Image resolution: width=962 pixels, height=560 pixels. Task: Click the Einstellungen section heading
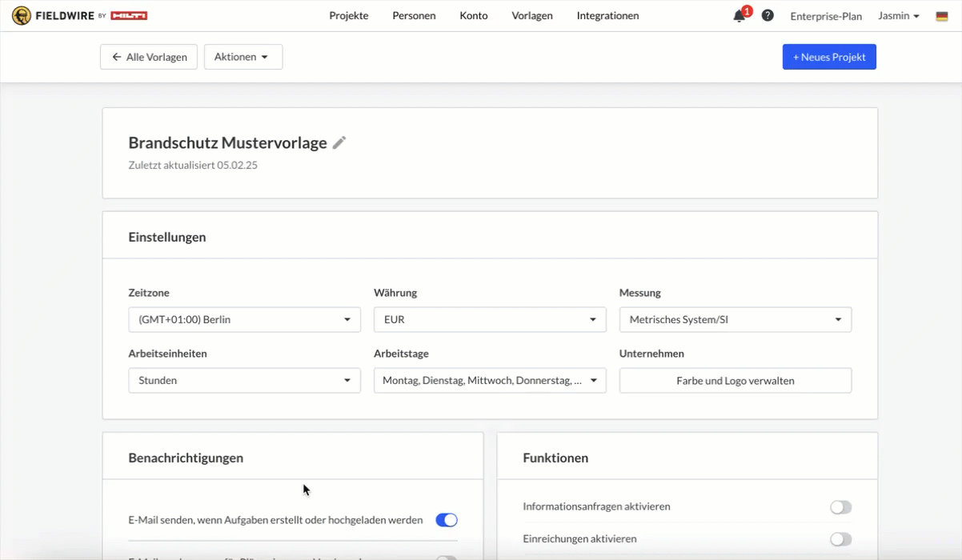pyautogui.click(x=166, y=237)
